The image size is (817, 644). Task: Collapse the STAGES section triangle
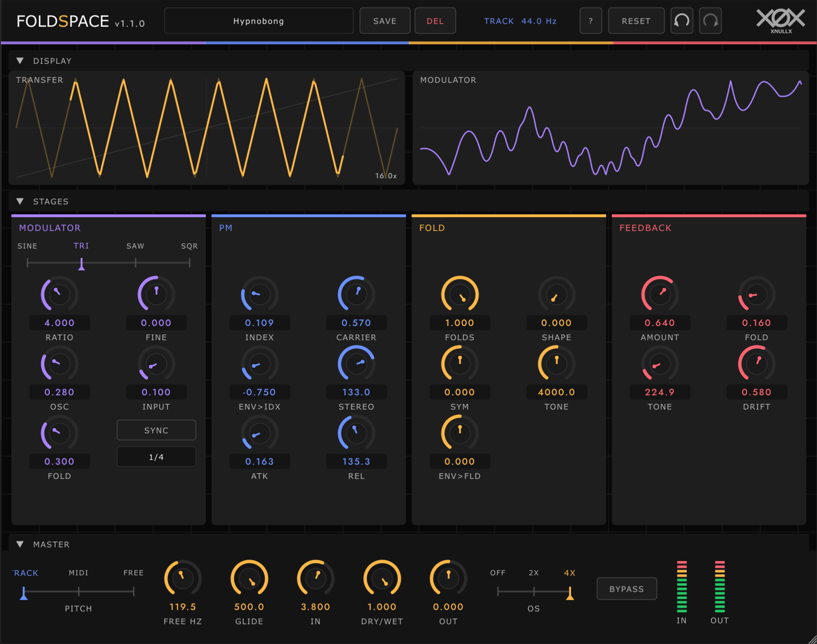coord(20,201)
